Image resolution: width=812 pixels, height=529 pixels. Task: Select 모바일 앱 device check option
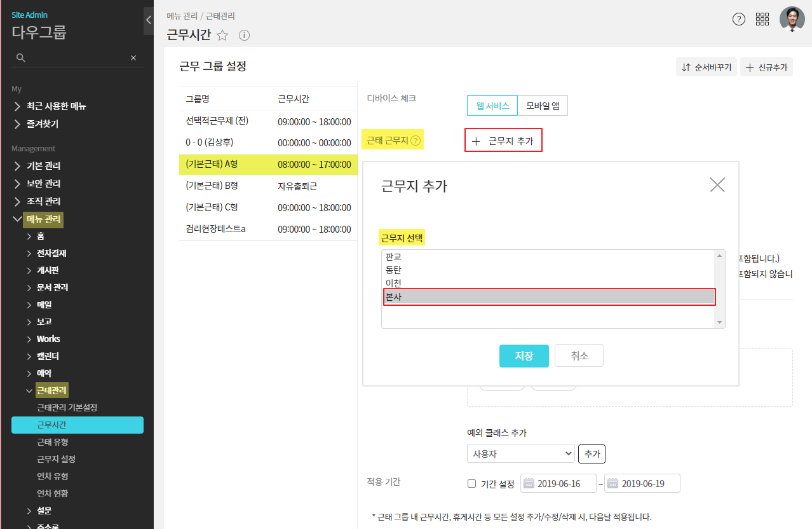542,106
